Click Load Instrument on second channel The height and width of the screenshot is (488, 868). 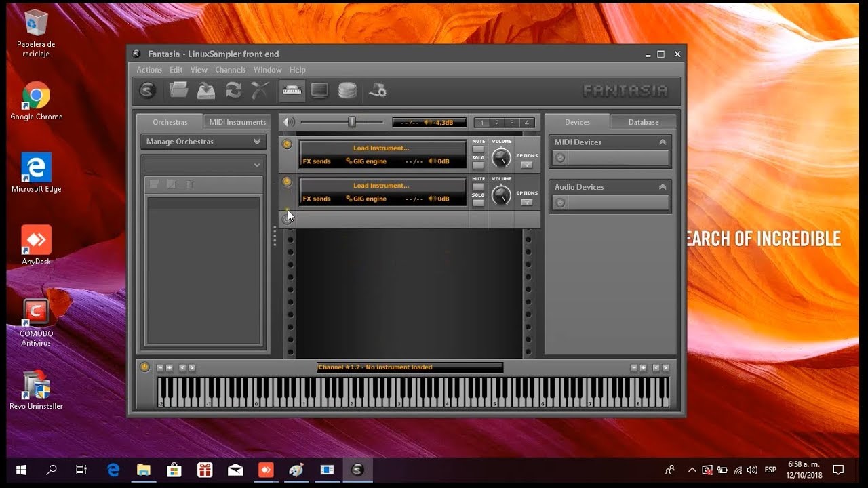(x=381, y=185)
